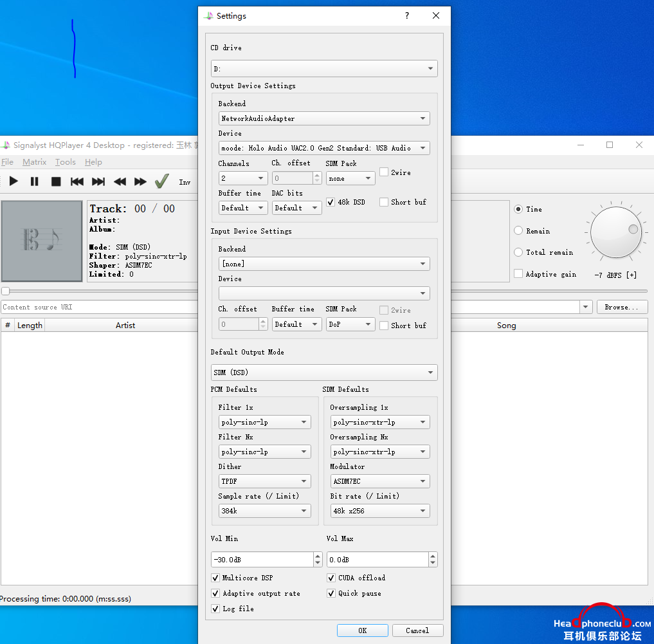
Task: Click the Stop button in HQPlayer toolbar
Action: click(56, 181)
